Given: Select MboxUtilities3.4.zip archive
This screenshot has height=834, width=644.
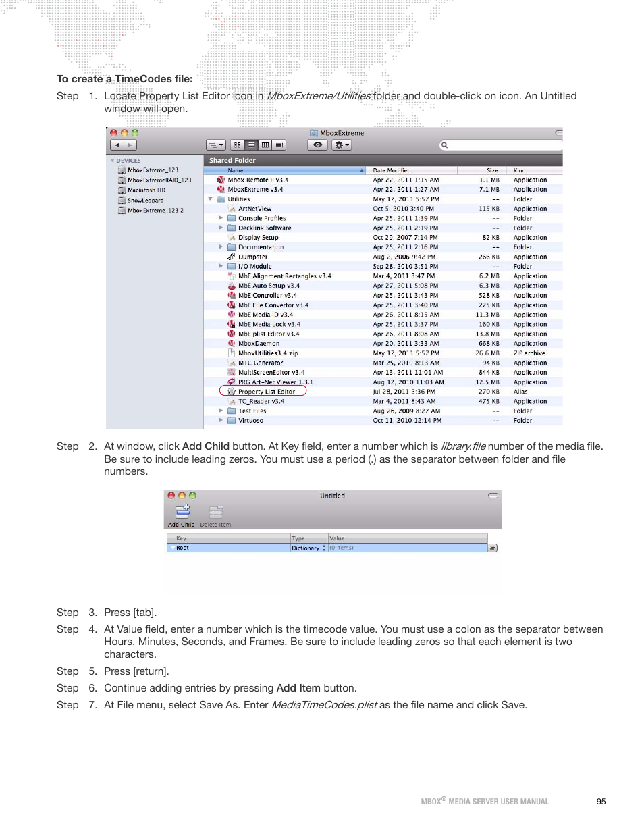Looking at the screenshot, I should pyautogui.click(x=267, y=353).
